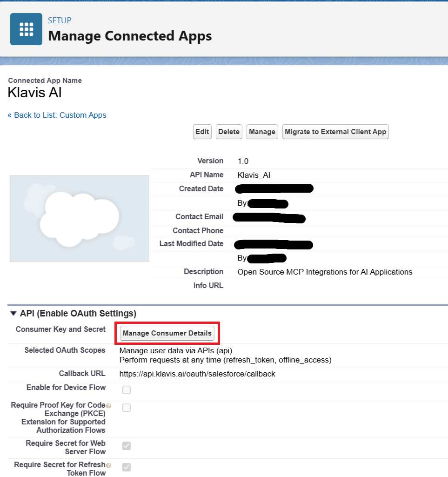Click the Klavis AI app name heading
Viewport: 448px width, 477px height.
pos(35,93)
